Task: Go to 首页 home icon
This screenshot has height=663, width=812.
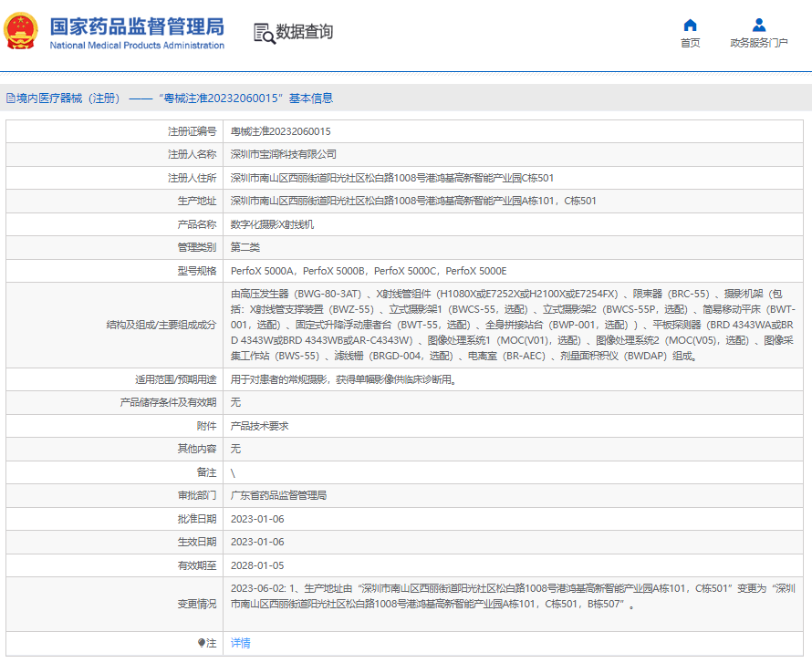Action: pos(690,25)
